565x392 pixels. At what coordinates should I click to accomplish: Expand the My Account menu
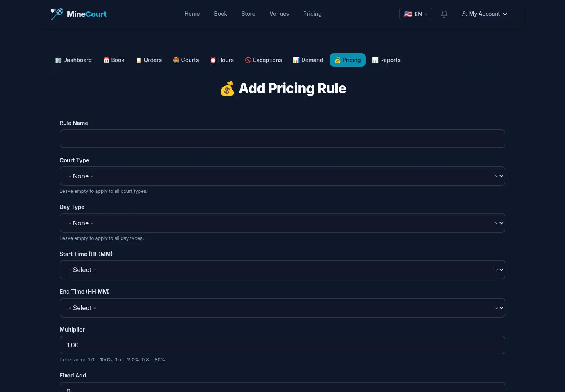(x=484, y=14)
